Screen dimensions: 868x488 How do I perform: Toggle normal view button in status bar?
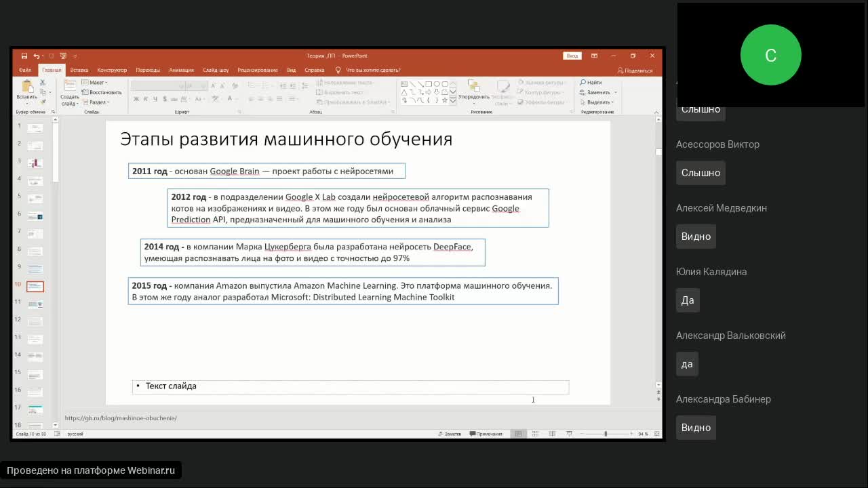518,434
